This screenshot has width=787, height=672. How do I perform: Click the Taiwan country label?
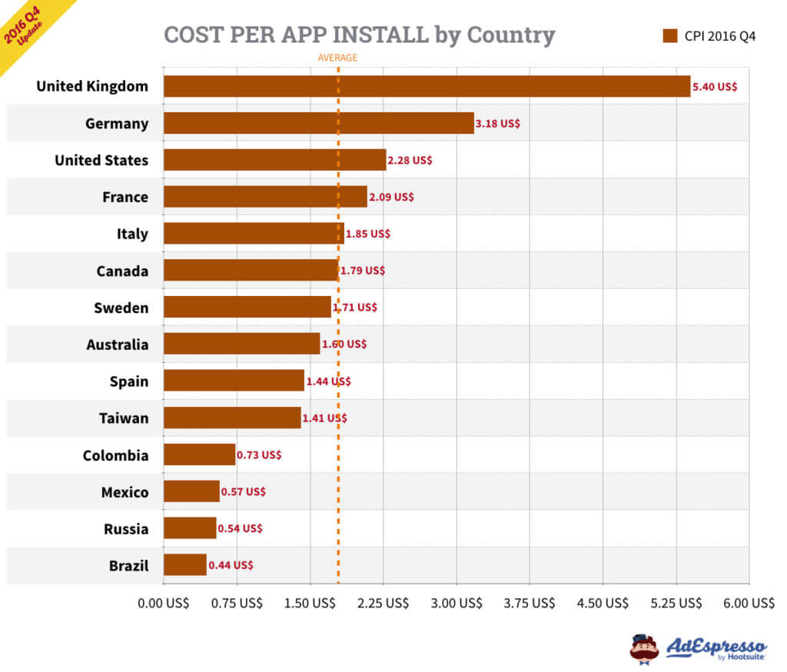click(123, 418)
